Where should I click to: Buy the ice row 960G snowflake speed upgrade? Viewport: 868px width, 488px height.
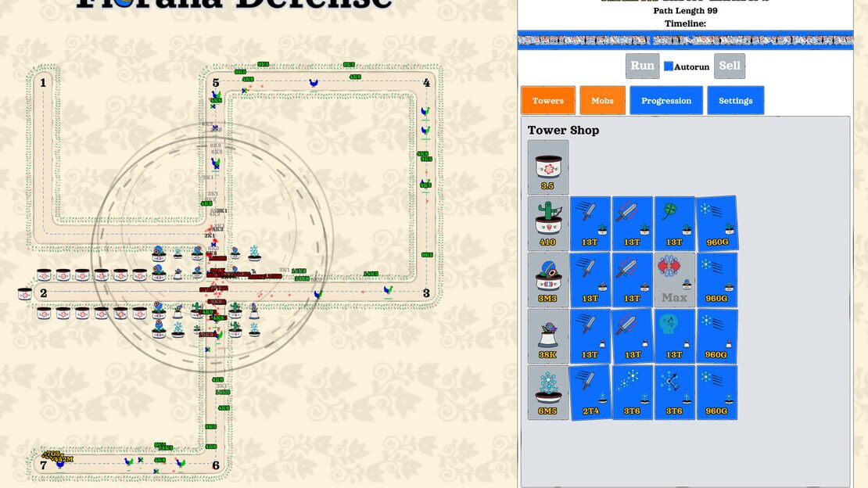tap(717, 392)
